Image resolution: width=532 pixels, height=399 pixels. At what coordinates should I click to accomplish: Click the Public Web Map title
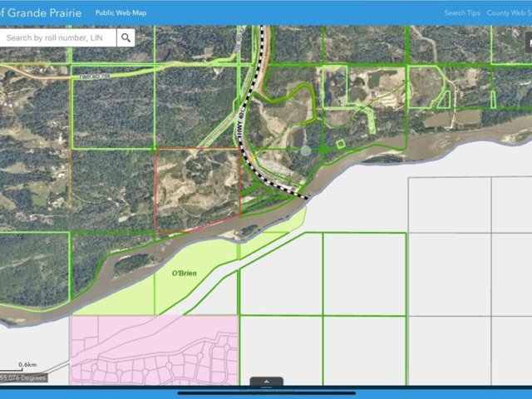coord(120,13)
